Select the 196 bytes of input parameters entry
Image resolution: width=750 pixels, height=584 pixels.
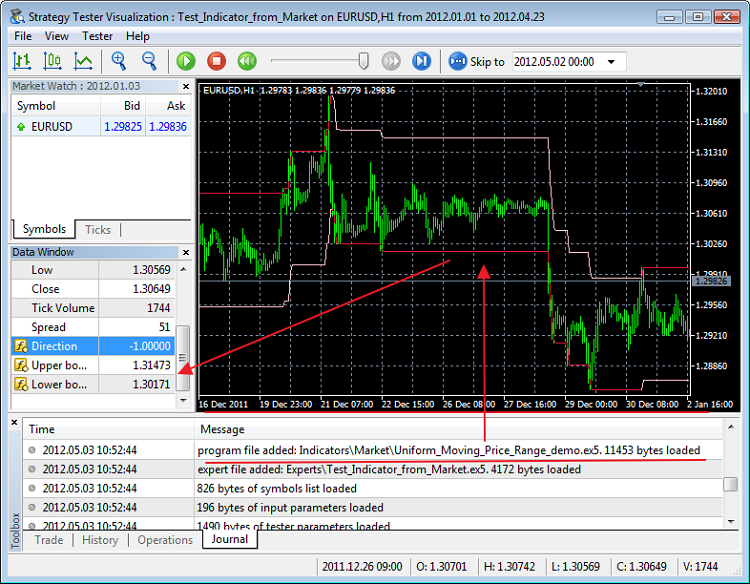pos(373,507)
